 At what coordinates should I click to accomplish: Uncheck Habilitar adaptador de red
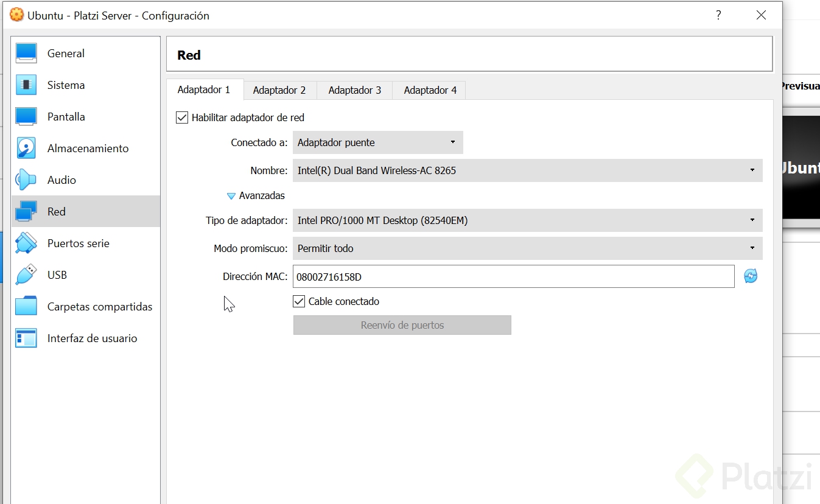[182, 117]
